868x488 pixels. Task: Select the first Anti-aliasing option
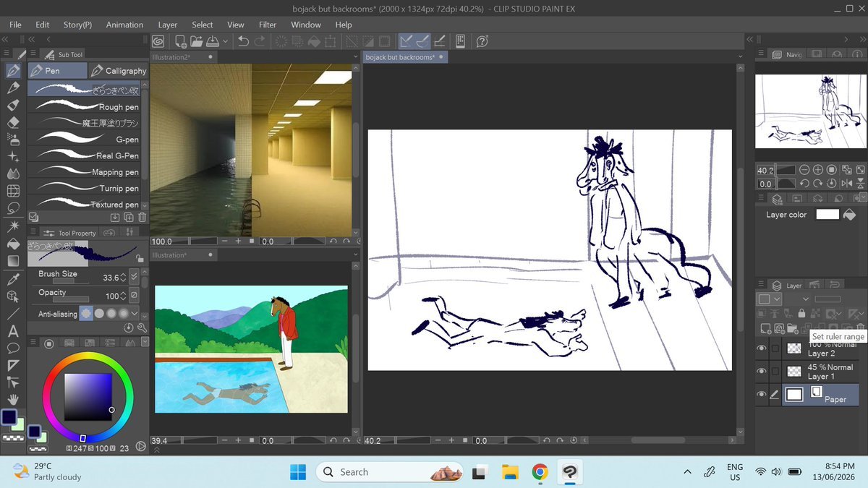point(86,313)
